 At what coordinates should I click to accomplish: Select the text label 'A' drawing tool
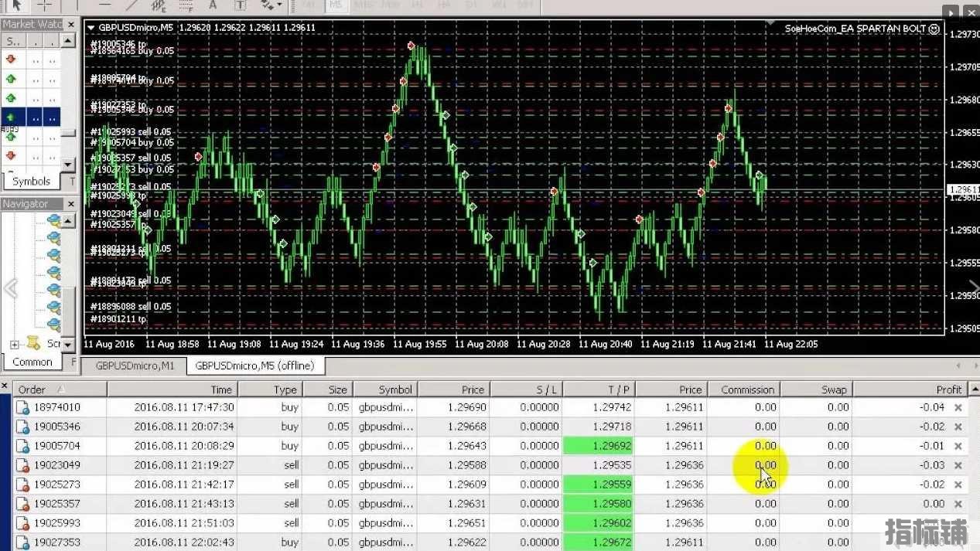click(213, 5)
